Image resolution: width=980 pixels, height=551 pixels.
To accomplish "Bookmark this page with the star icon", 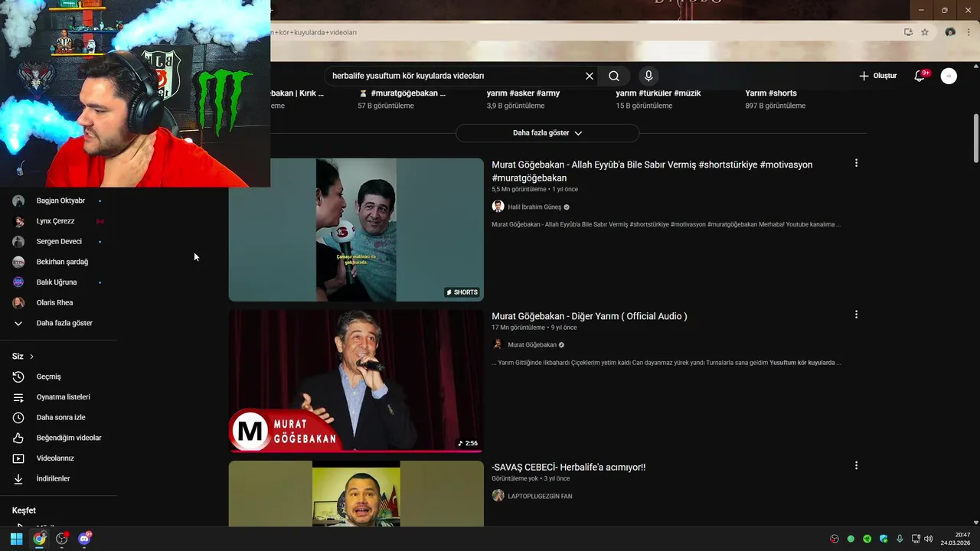I will pos(925,32).
